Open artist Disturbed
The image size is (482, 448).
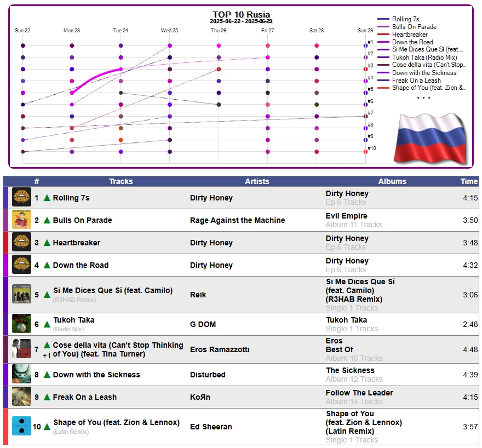(208, 375)
